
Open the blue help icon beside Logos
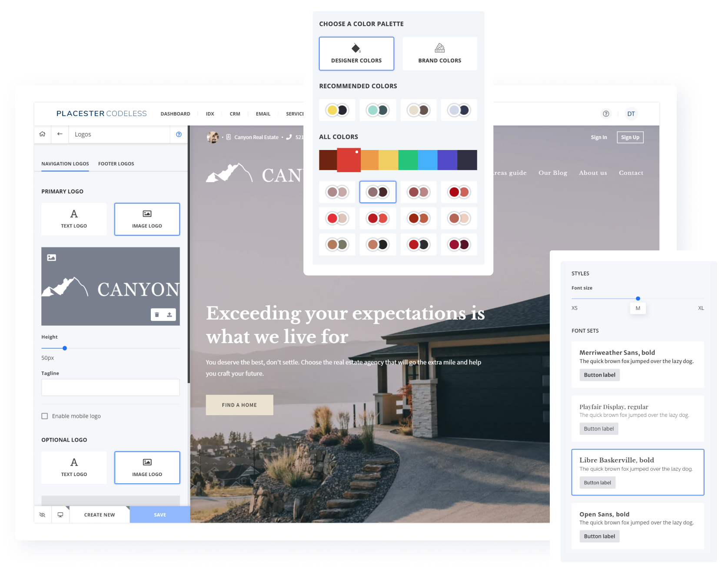179,134
